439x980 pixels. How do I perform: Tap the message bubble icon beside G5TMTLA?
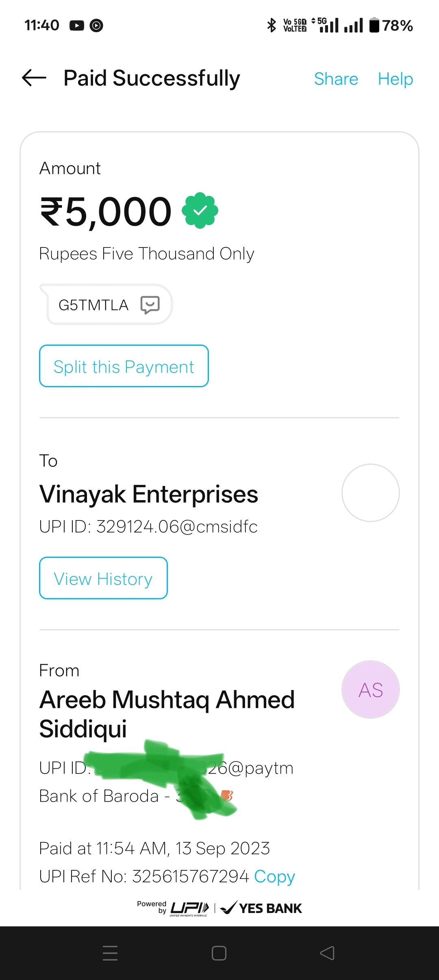click(150, 305)
